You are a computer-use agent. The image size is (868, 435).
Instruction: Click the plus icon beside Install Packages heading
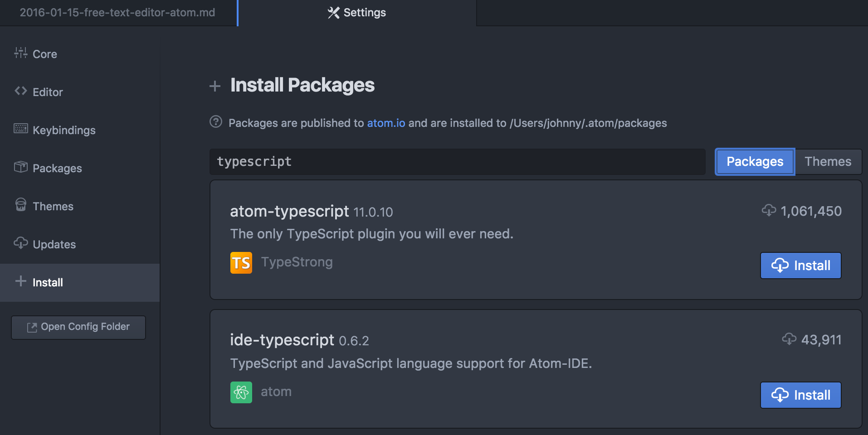[215, 86]
